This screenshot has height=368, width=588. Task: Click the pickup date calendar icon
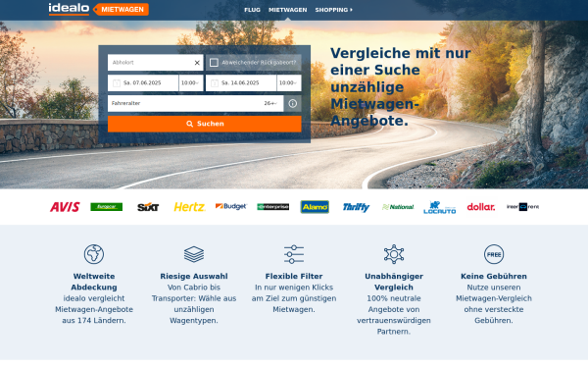[x=117, y=83]
